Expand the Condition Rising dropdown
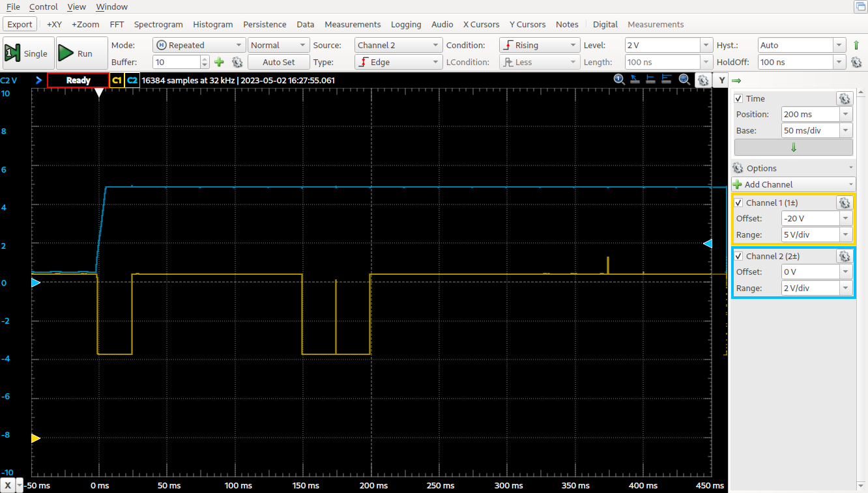The width and height of the screenshot is (868, 493). [x=539, y=45]
